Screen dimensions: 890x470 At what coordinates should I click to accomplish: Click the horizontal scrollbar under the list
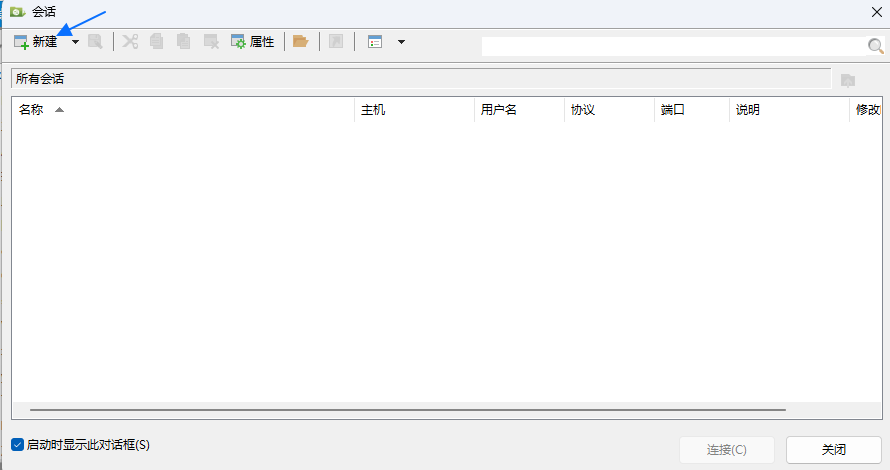(408, 410)
